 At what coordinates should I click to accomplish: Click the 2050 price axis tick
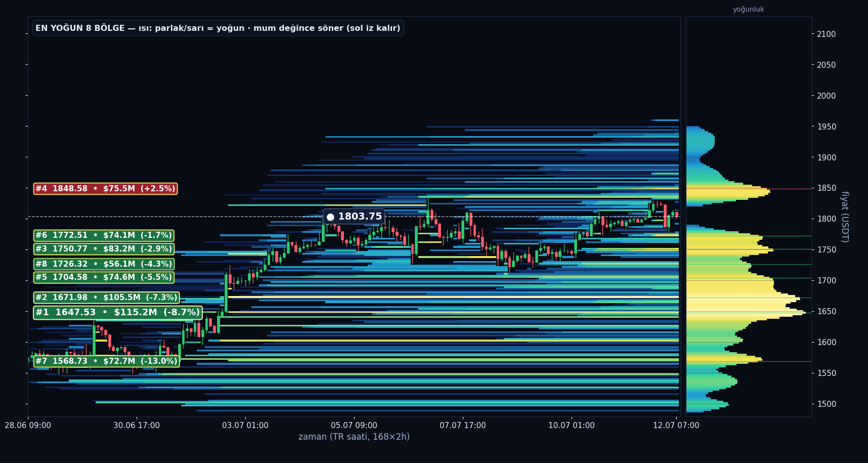tap(827, 65)
